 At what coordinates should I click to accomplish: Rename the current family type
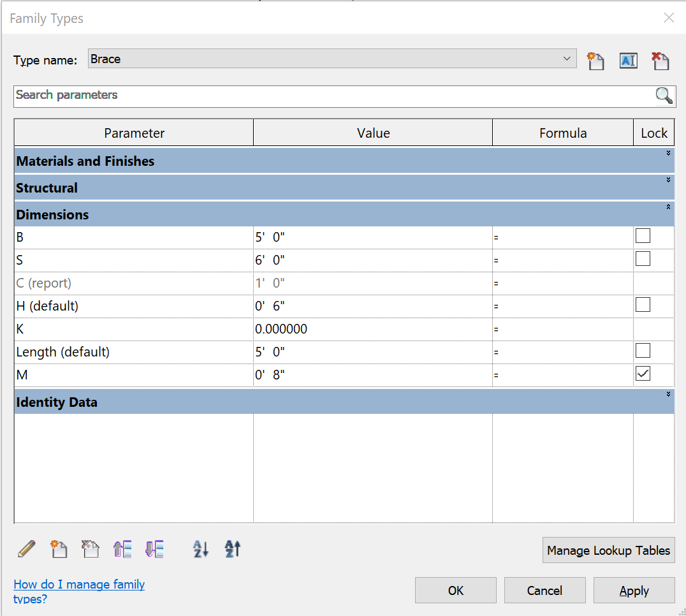[x=628, y=61]
